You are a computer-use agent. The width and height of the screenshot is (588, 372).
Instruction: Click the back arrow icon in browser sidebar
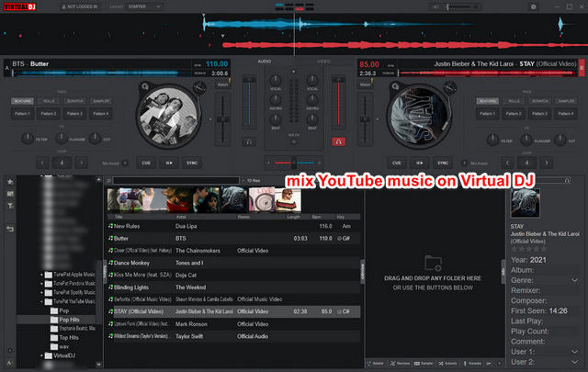(10, 229)
